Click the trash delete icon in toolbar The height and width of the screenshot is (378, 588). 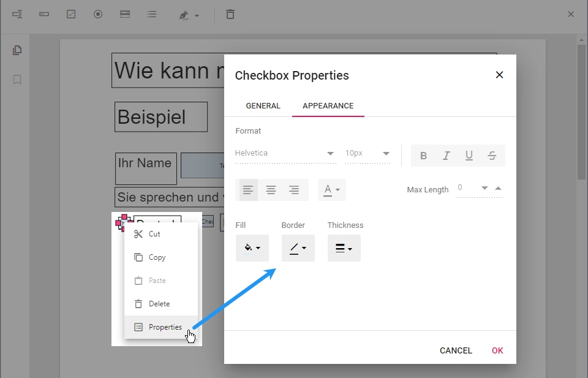coord(230,13)
